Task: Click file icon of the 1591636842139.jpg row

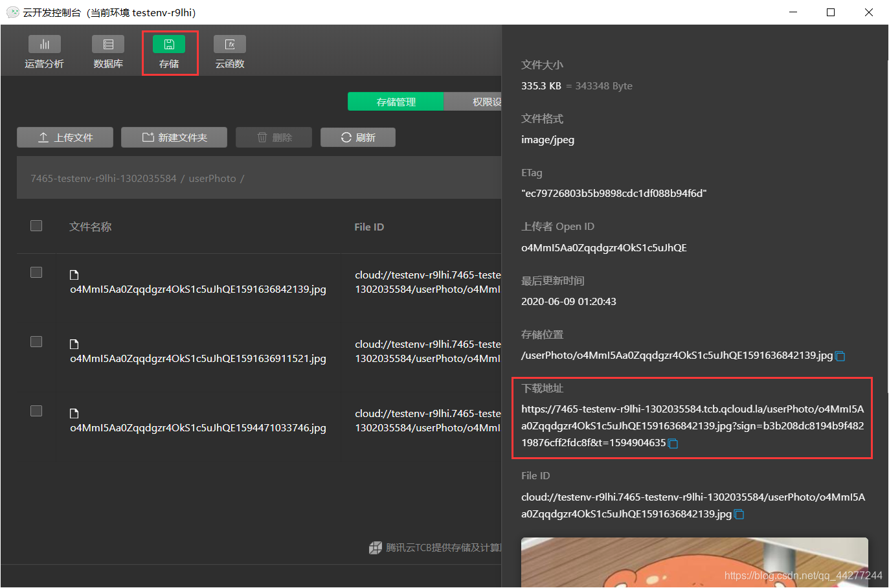Action: [x=74, y=275]
